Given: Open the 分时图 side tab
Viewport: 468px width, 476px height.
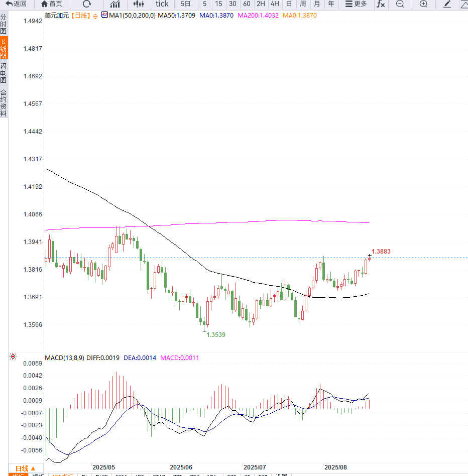Looking at the screenshot, I should pos(4,24).
